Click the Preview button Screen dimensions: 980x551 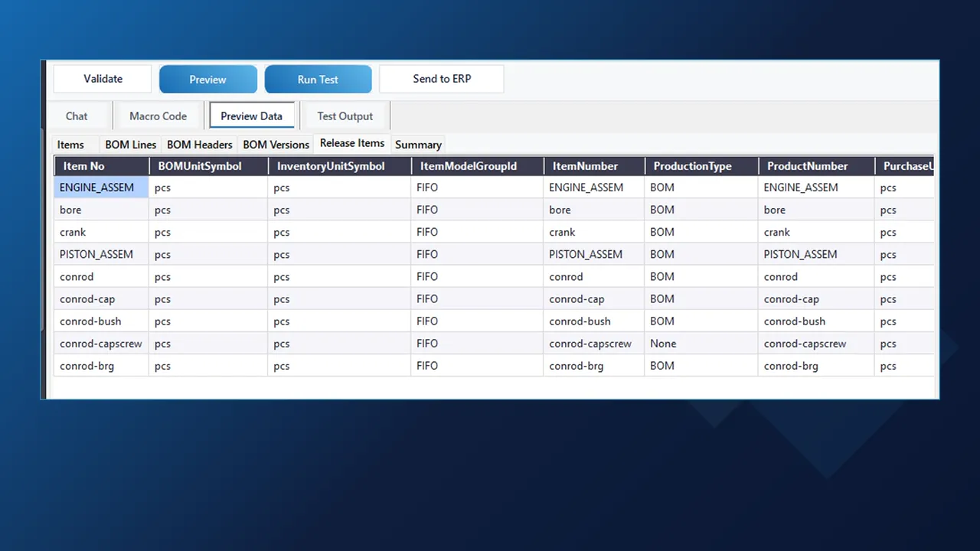208,79
